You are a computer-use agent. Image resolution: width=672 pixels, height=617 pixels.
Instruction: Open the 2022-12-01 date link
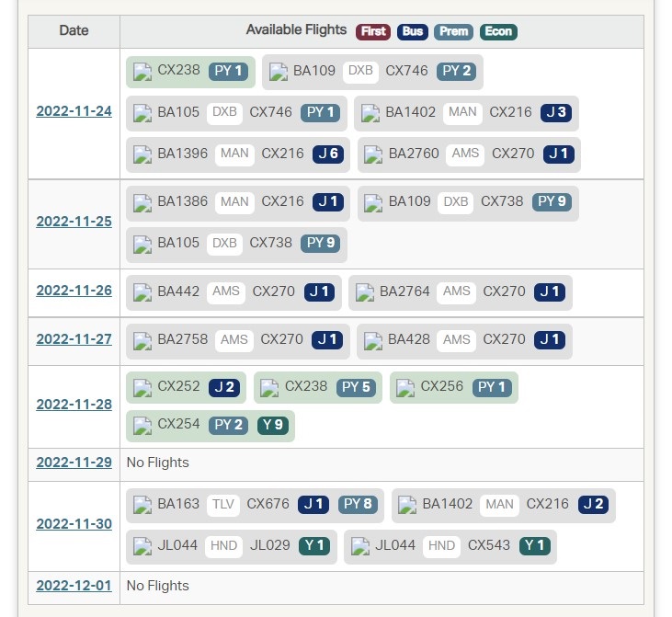pyautogui.click(x=74, y=585)
